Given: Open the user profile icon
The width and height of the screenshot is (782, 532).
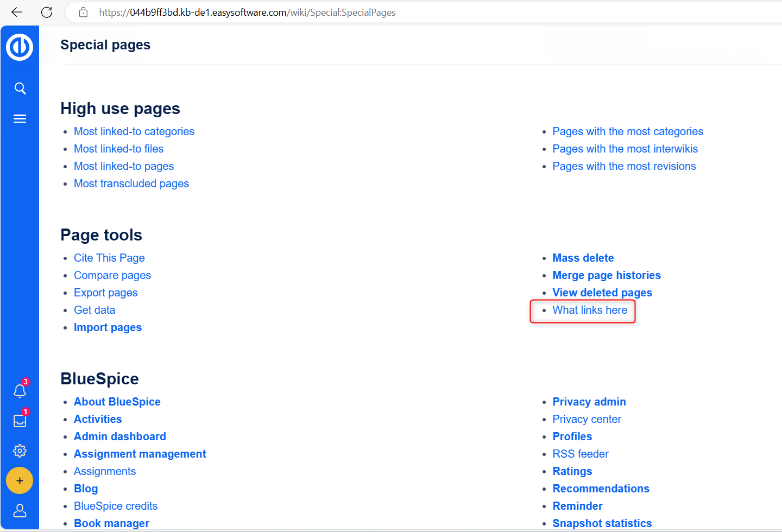Looking at the screenshot, I should pyautogui.click(x=20, y=511).
